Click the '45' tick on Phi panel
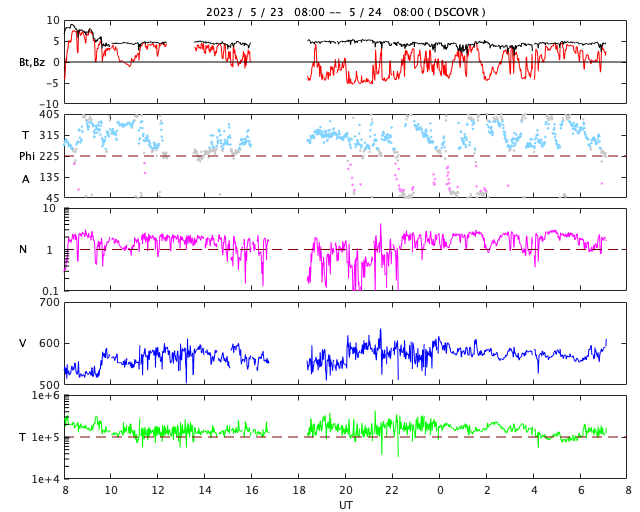This screenshot has height=512, width=640. click(53, 198)
